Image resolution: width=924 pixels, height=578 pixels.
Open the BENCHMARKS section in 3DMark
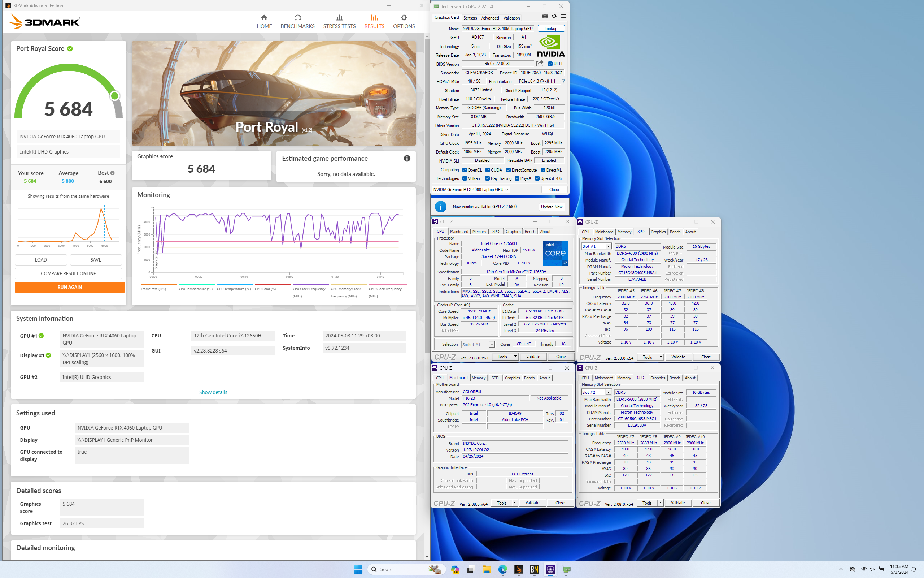click(x=297, y=22)
